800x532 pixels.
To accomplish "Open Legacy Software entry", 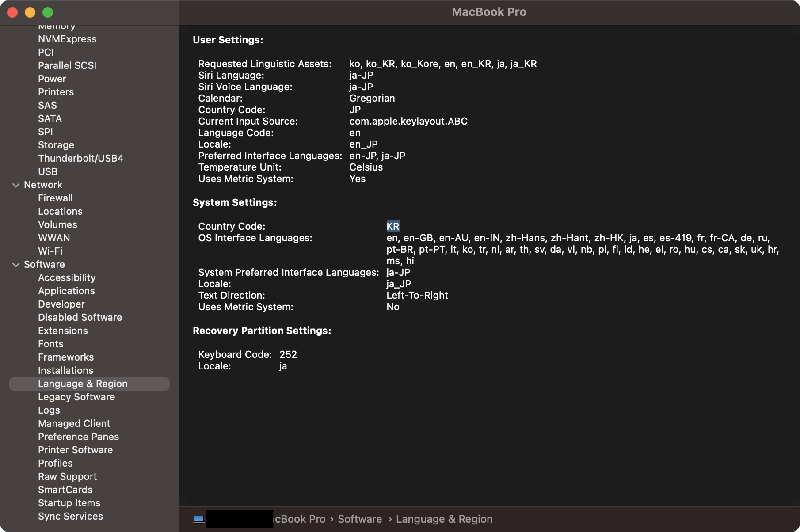I will (x=76, y=397).
